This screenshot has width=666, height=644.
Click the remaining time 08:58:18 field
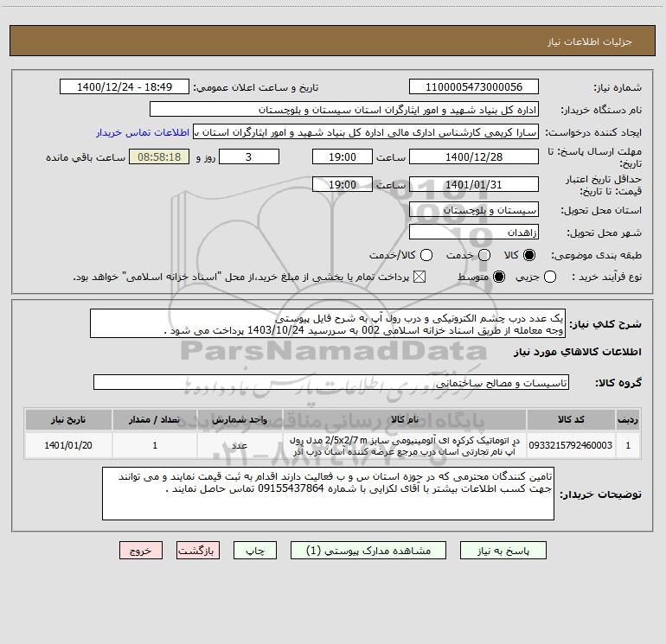159,156
